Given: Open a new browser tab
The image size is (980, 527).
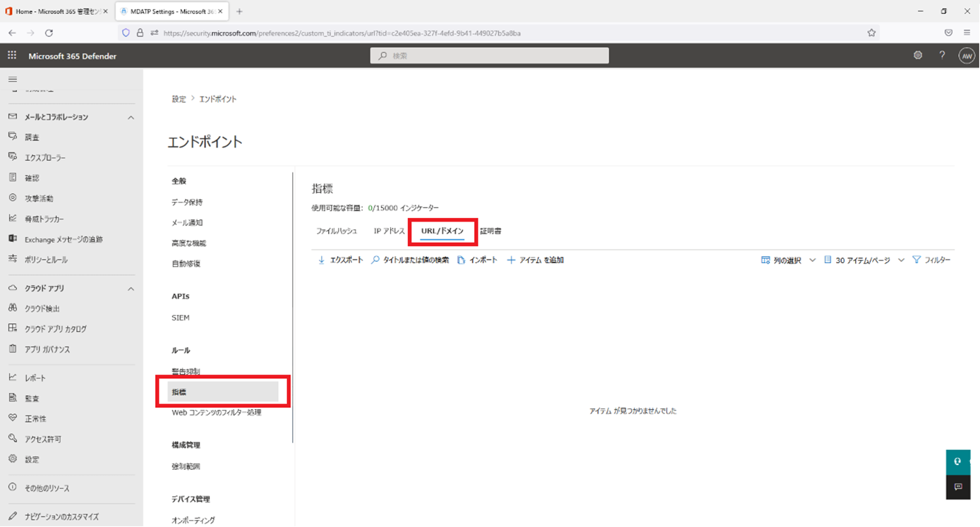Looking at the screenshot, I should [239, 11].
